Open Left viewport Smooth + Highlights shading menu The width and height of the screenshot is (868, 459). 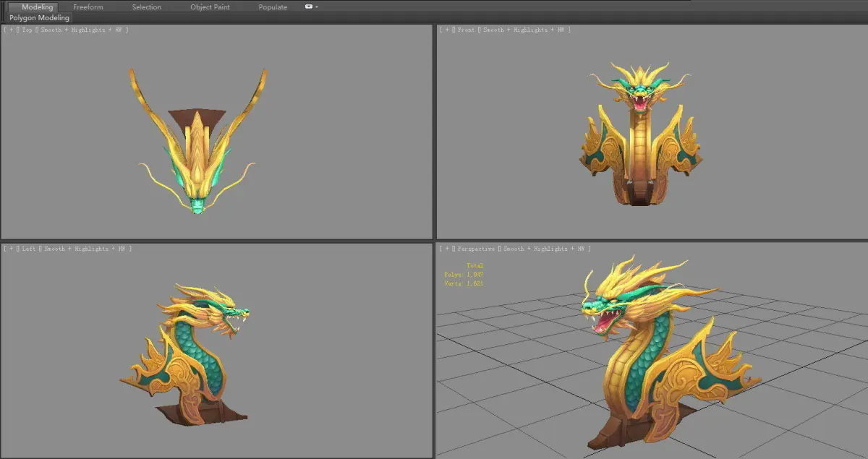[85, 249]
